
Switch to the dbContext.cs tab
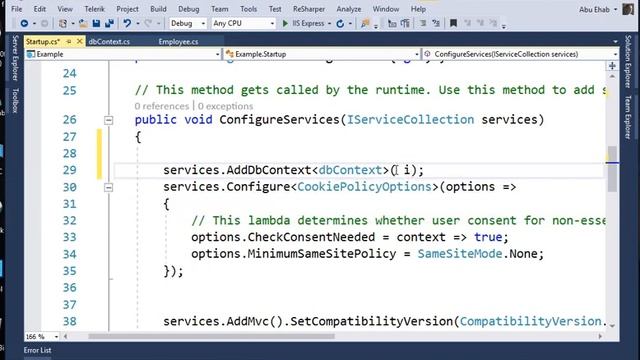[109, 42]
